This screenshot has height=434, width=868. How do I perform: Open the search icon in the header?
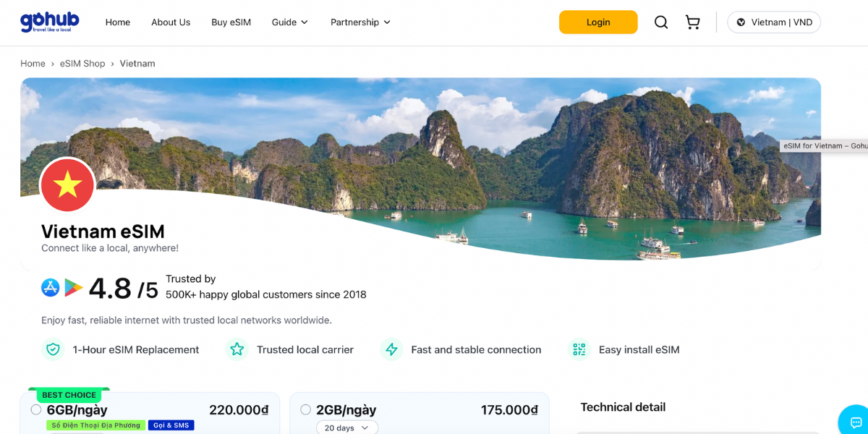click(x=660, y=22)
